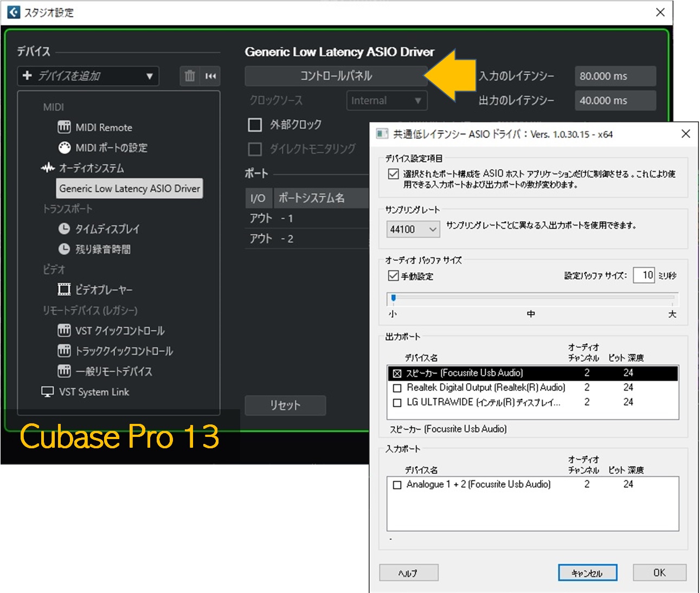Click the ASIO driver dialog title icon
Image resolution: width=700 pixels, height=593 pixels.
pos(382,134)
